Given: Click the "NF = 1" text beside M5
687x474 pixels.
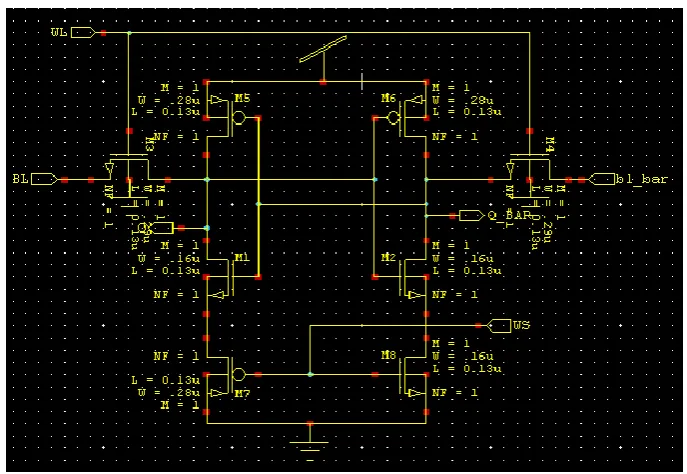Looking at the screenshot, I should click(177, 137).
